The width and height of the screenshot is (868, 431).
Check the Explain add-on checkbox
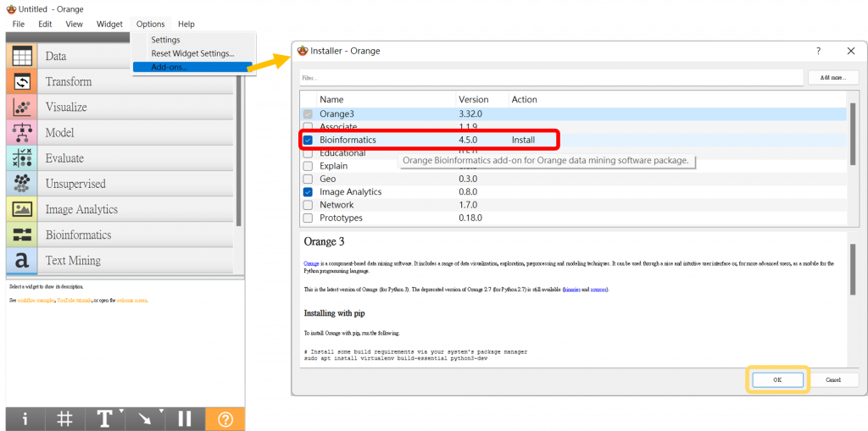pos(308,166)
